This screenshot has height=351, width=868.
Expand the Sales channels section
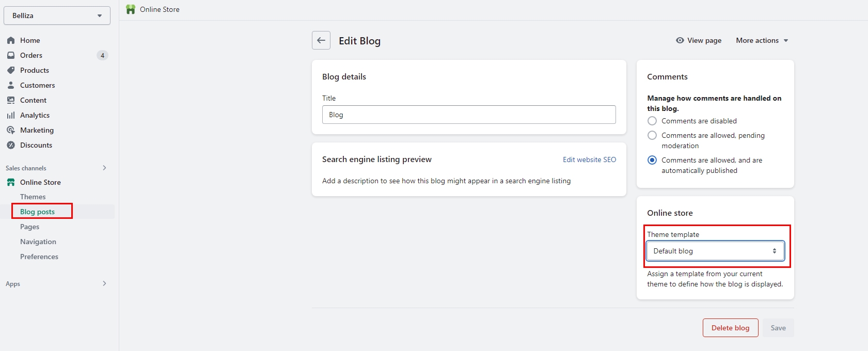click(104, 168)
